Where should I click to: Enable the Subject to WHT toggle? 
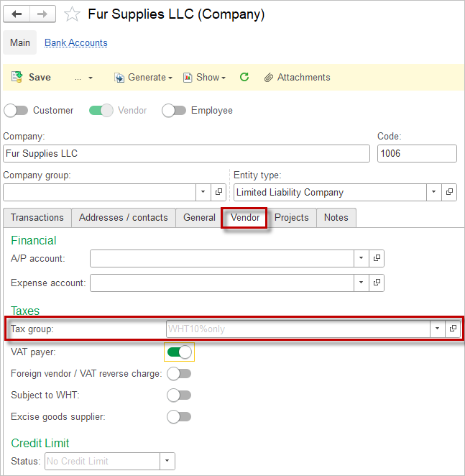point(179,395)
